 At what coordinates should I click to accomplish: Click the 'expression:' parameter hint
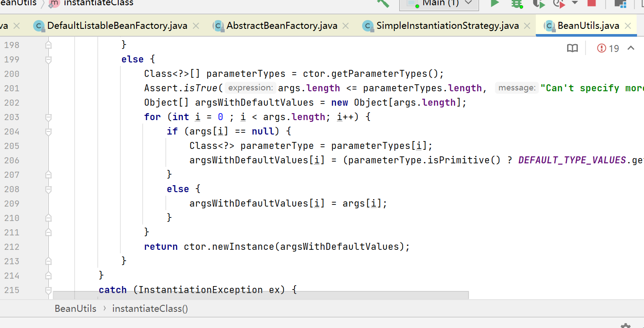(x=251, y=88)
